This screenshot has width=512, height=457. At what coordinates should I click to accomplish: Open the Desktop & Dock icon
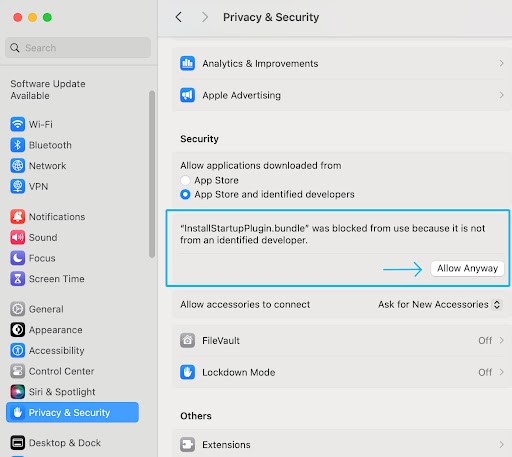pyautogui.click(x=17, y=443)
